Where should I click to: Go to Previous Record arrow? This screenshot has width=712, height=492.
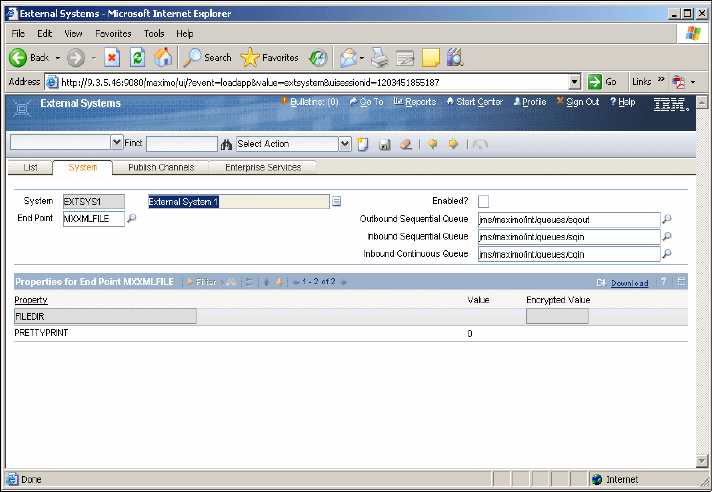[x=433, y=144]
